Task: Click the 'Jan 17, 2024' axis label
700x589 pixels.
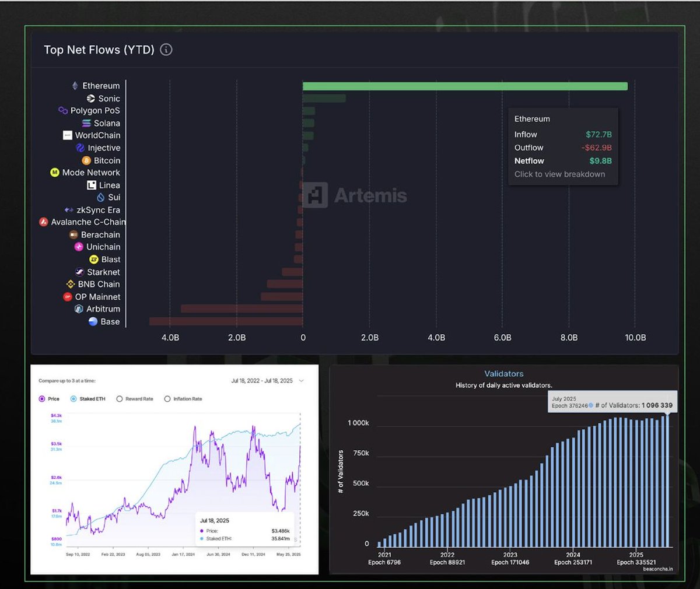Action: pyautogui.click(x=183, y=555)
